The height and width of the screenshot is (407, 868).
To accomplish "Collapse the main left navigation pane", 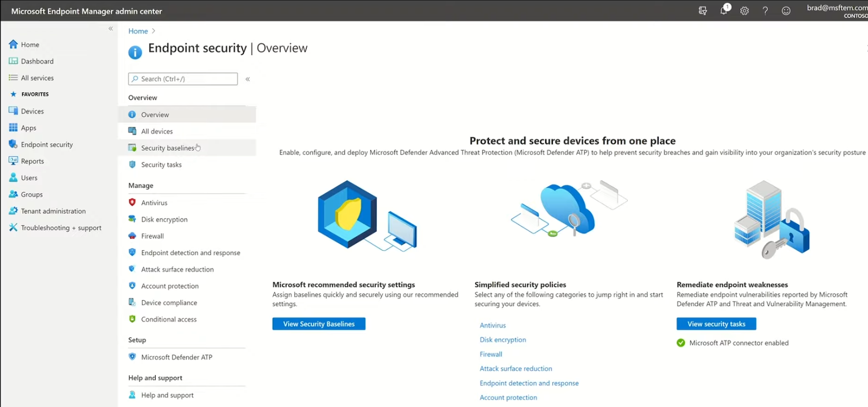I will pyautogui.click(x=111, y=29).
